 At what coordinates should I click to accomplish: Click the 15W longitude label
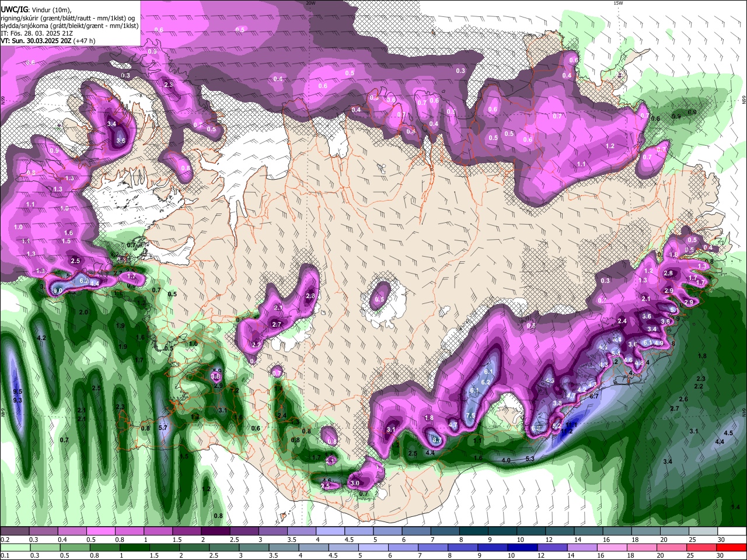[618, 3]
